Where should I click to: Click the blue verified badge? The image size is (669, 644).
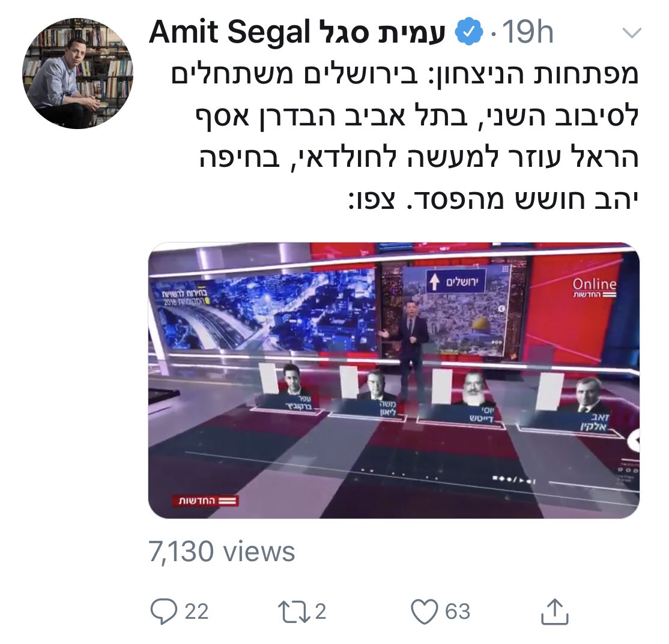click(x=469, y=32)
